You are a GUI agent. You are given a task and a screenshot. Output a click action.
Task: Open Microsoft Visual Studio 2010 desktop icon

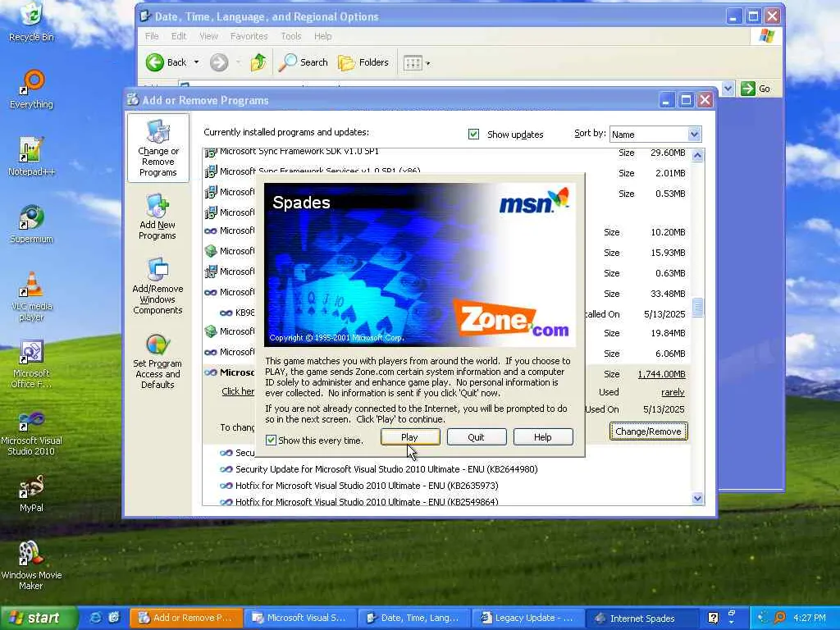point(32,431)
